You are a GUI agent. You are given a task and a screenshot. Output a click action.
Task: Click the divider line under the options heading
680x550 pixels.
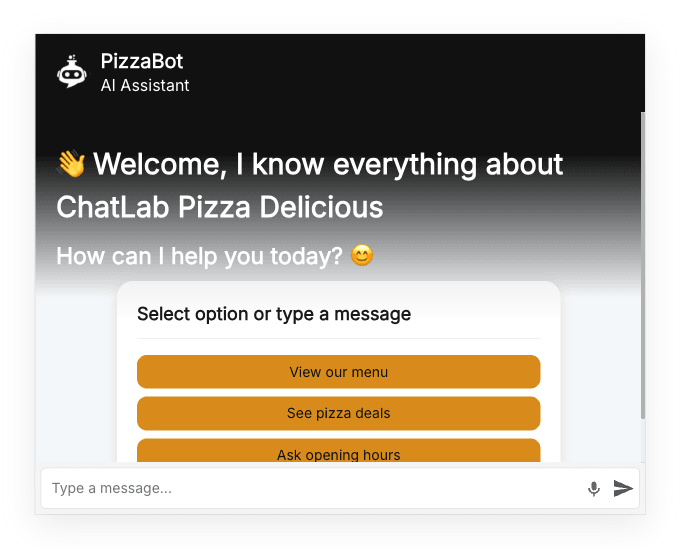[x=338, y=339]
